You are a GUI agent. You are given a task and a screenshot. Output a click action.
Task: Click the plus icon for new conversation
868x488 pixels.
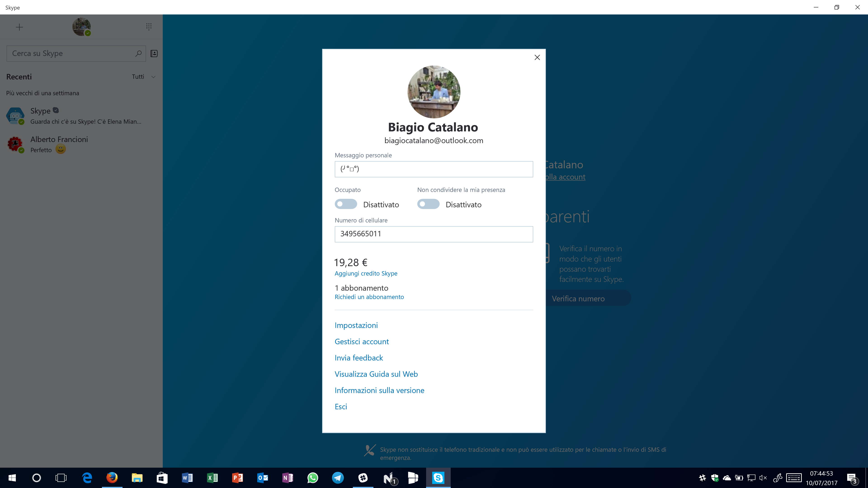coord(19,27)
